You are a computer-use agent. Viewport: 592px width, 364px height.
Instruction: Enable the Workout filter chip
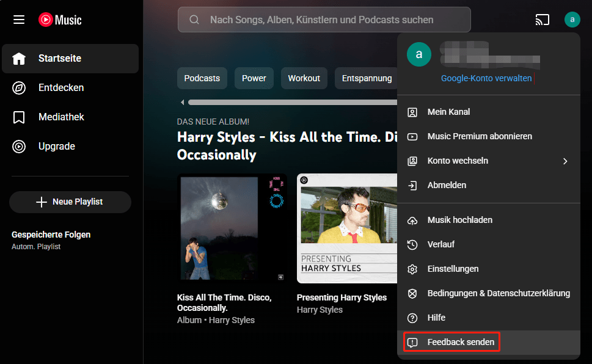(x=304, y=78)
